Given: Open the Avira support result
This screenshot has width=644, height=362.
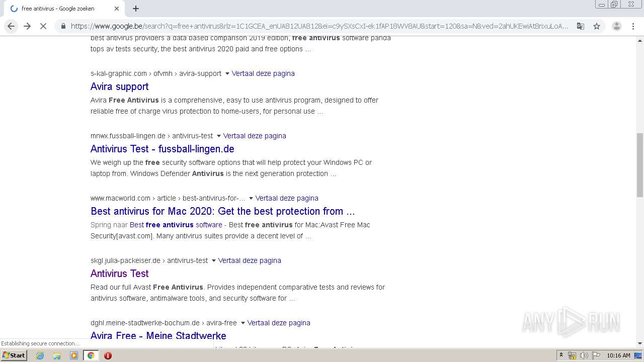Looking at the screenshot, I should 119,86.
